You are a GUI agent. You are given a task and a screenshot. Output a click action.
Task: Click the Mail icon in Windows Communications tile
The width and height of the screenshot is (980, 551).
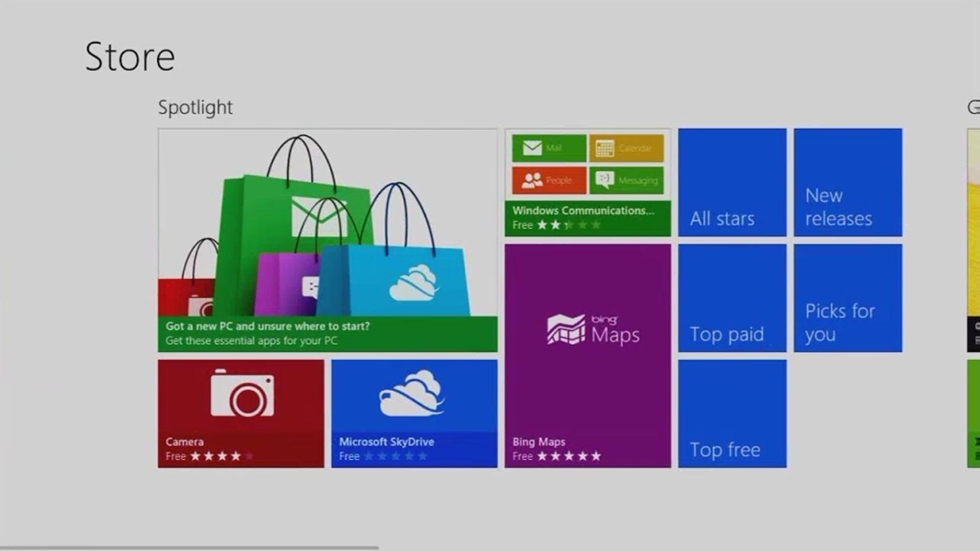pos(549,148)
